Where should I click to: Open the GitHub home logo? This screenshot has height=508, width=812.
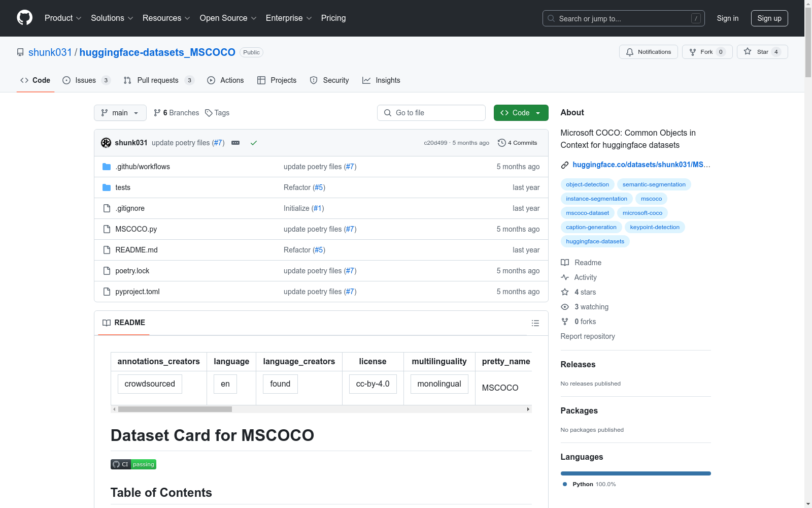click(24, 18)
